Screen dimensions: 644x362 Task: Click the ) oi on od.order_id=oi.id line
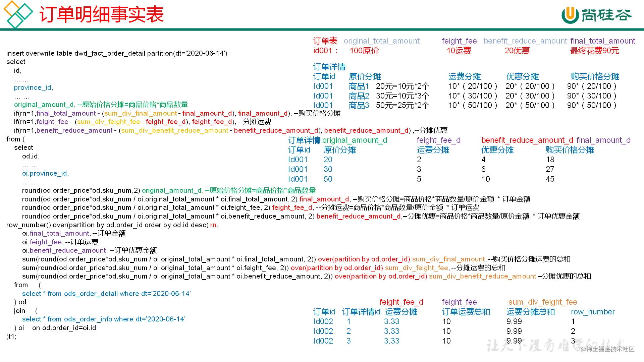pyautogui.click(x=55, y=328)
